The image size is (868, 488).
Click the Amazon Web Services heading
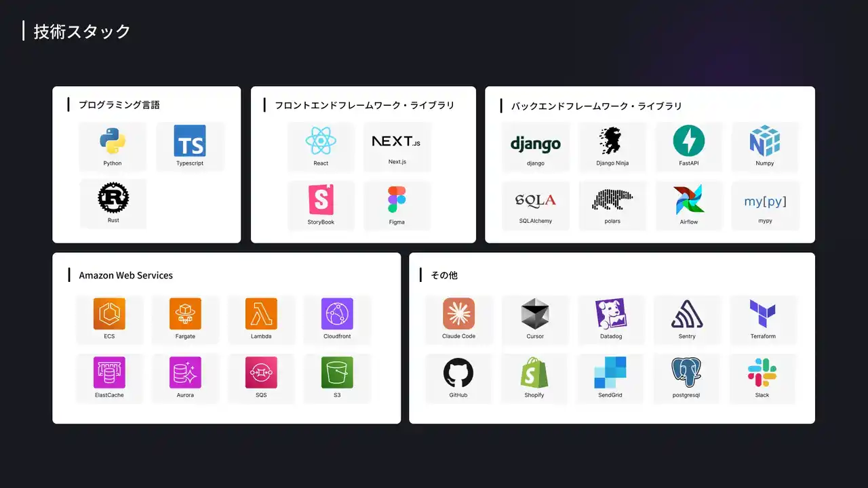[125, 275]
